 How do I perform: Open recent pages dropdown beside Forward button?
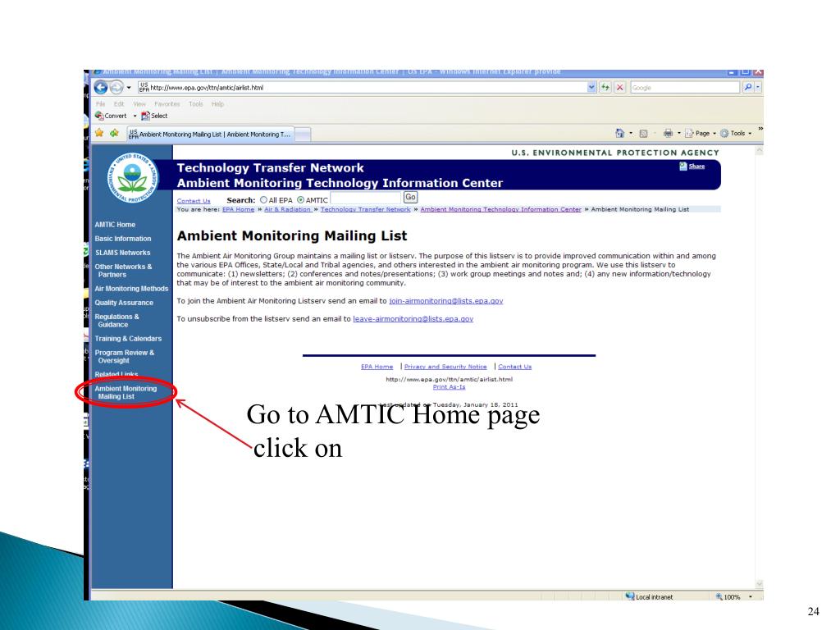[x=129, y=87]
